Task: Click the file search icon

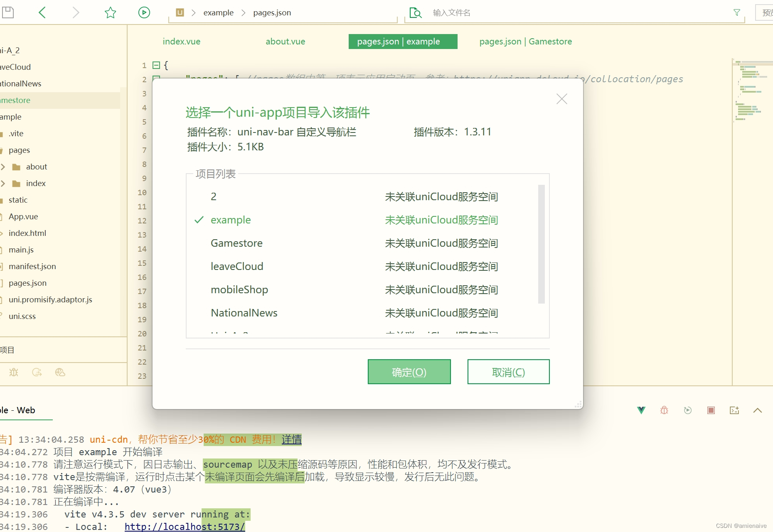Action: (x=415, y=13)
